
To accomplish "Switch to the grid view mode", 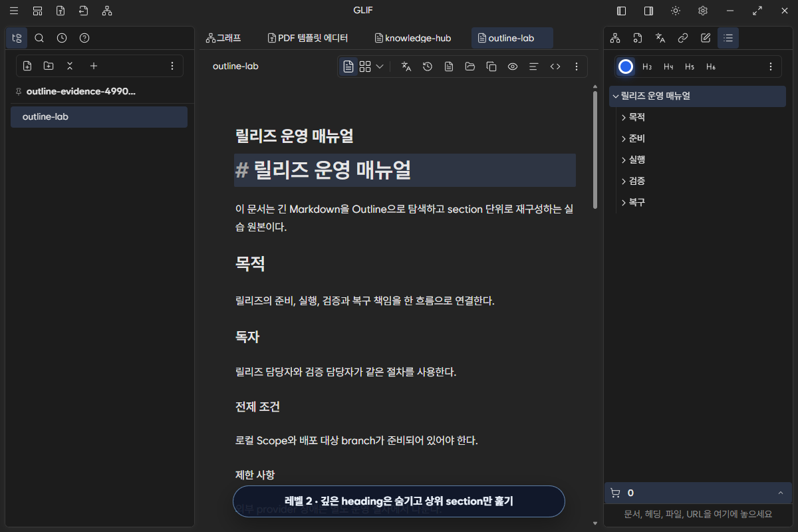I will (365, 66).
